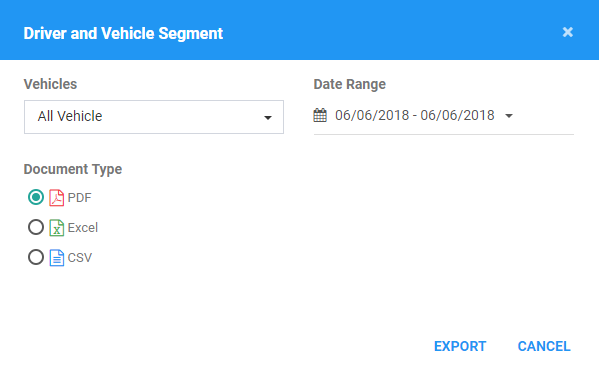Viewport: 599px width, 378px height.
Task: Close the dialog with the X icon
Action: [568, 32]
